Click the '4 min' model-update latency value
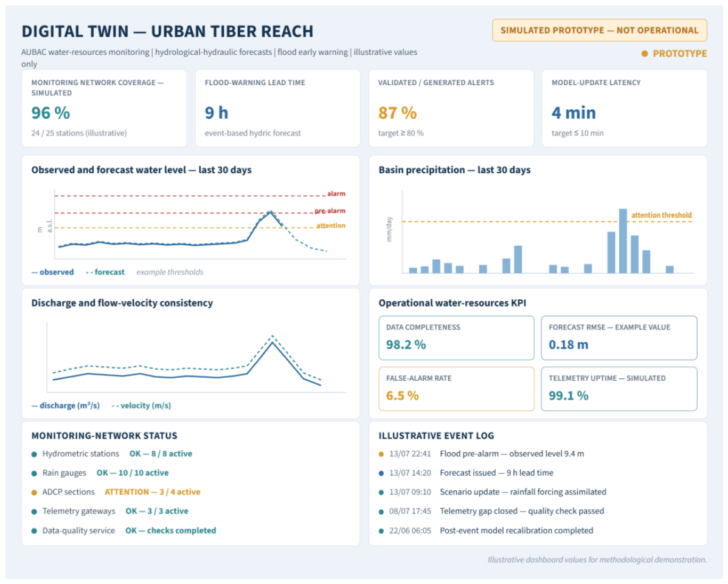Viewport: 728px width, 584px height. click(x=574, y=113)
